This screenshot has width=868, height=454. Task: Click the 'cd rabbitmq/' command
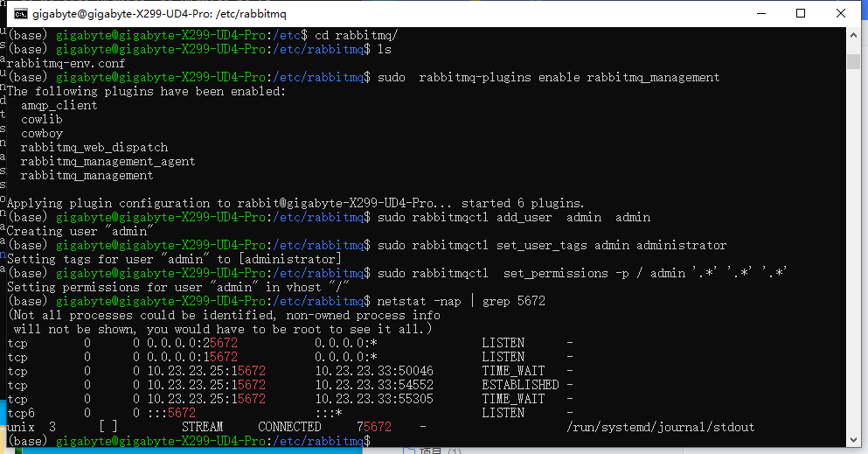356,36
